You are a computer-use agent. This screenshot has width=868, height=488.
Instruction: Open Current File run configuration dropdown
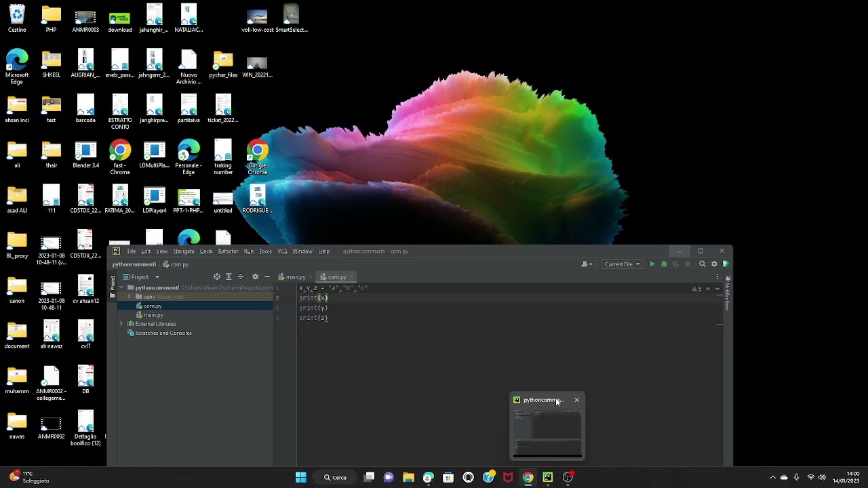[x=622, y=264]
